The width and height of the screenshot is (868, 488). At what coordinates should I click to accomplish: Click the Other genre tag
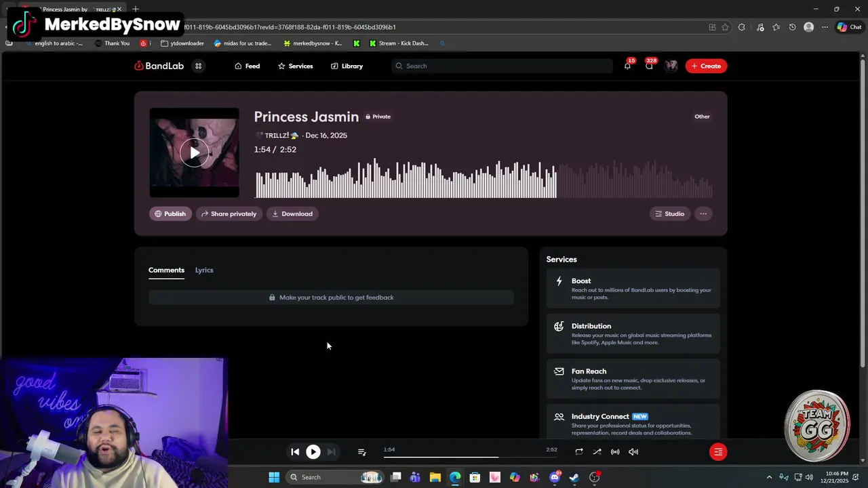click(x=702, y=117)
